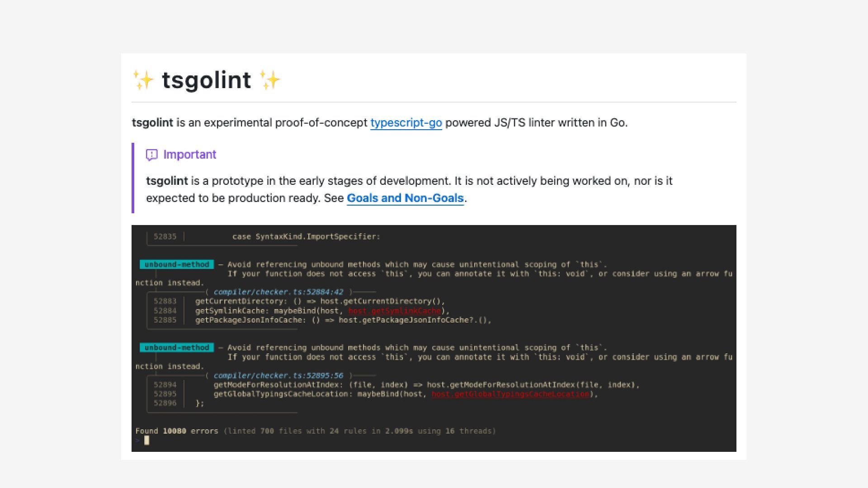The width and height of the screenshot is (868, 488).
Task: Open the Goals and Non-Goals link
Action: coord(405,198)
